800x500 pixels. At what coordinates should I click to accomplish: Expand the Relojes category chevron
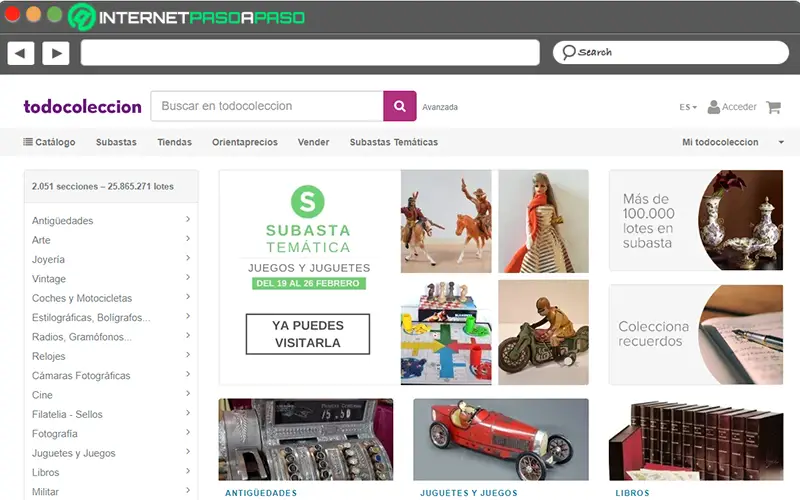point(188,355)
